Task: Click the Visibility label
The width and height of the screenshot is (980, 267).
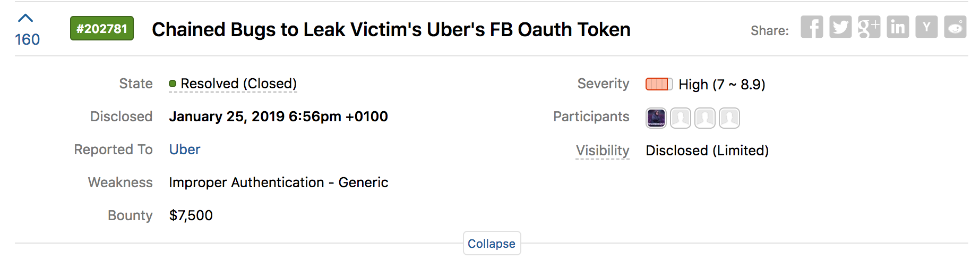Action: click(x=603, y=151)
